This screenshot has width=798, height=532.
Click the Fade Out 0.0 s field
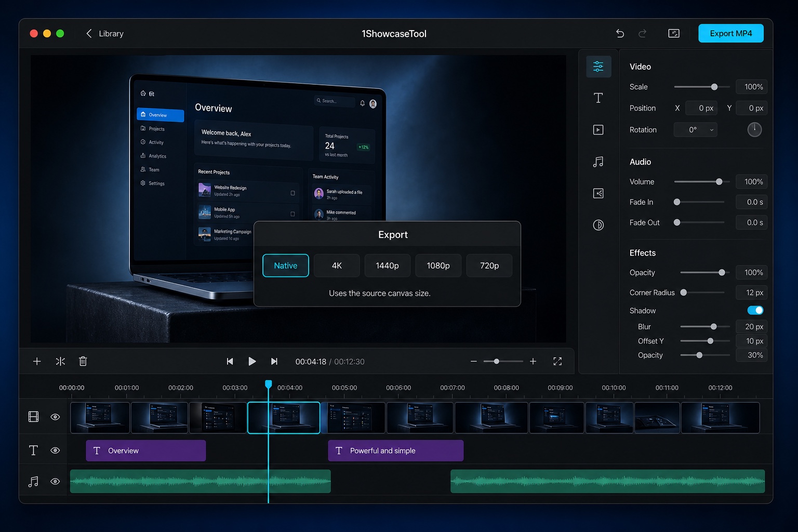click(752, 222)
